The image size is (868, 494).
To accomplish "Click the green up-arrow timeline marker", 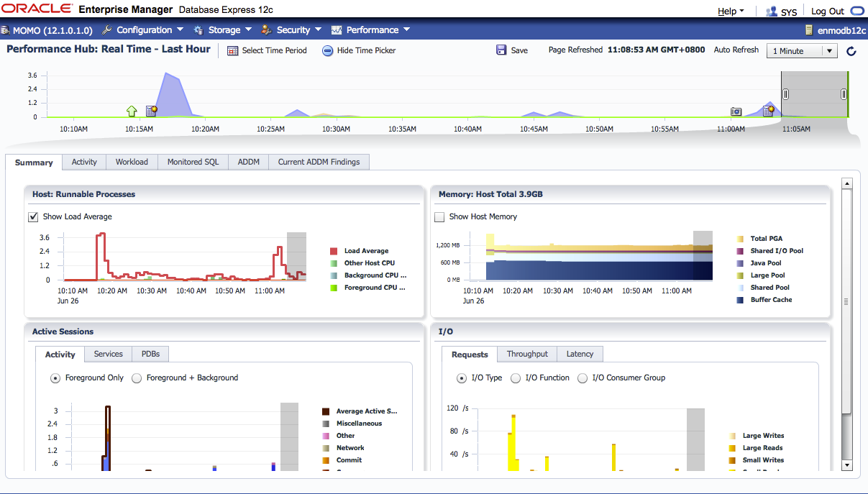I will [132, 111].
